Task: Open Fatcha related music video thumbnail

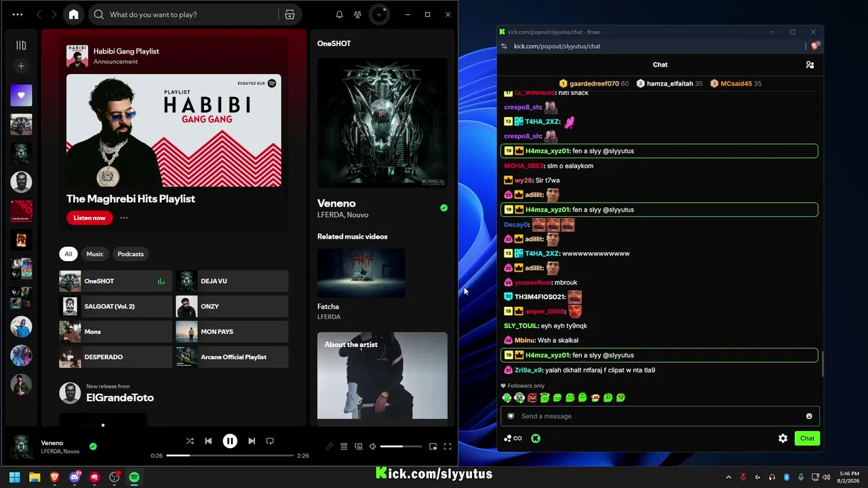Action: point(361,273)
